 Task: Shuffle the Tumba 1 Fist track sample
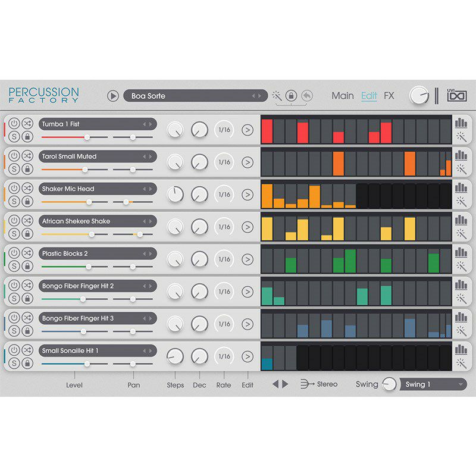[27, 124]
